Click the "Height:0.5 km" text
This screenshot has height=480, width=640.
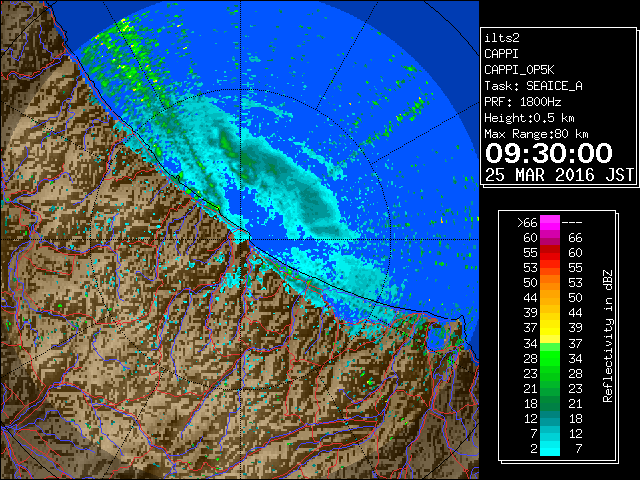click(529, 118)
